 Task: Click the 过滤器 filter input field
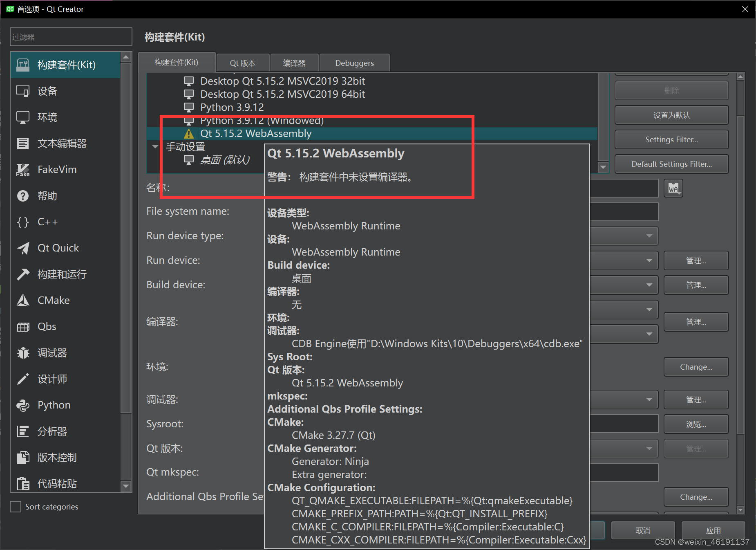tap(71, 37)
